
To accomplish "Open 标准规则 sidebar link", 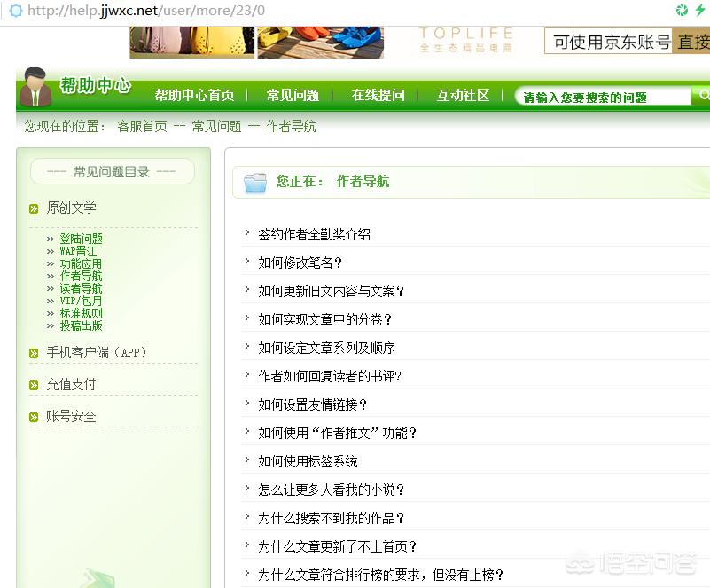I will click(81, 313).
